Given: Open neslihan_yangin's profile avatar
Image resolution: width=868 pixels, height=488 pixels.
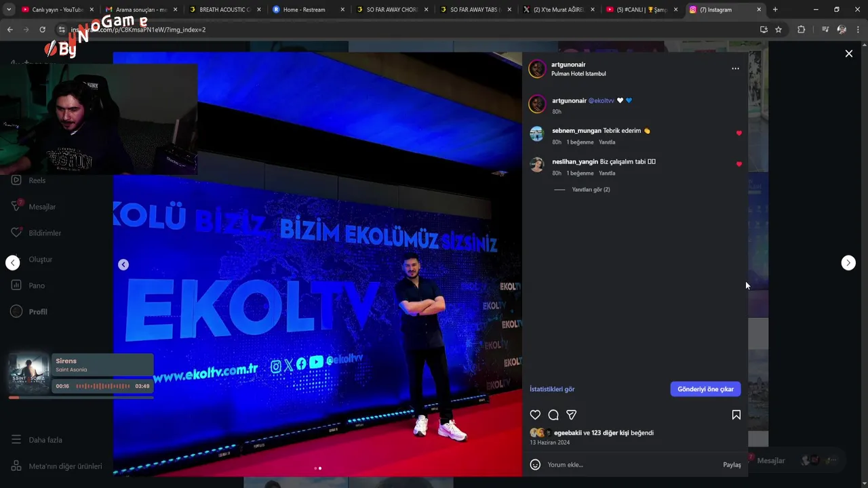Looking at the screenshot, I should click(537, 165).
